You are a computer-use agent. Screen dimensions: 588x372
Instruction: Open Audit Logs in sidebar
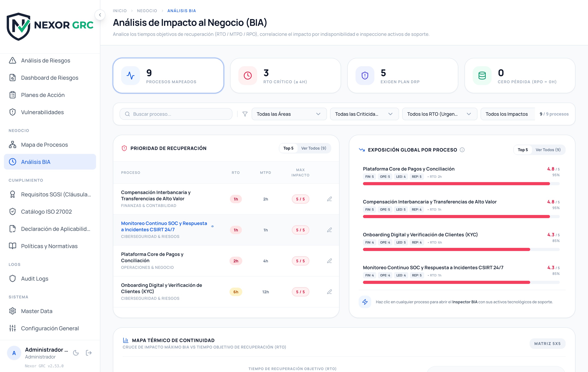(50, 279)
